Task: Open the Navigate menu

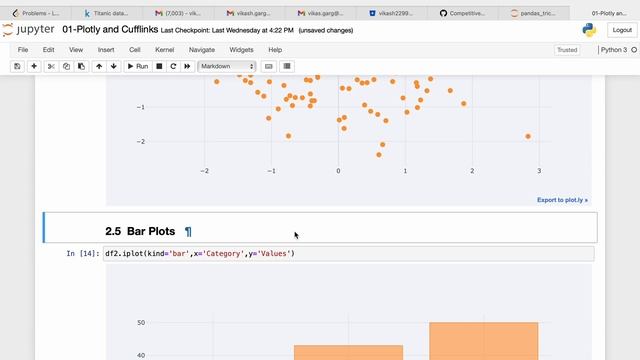Action: click(202, 50)
